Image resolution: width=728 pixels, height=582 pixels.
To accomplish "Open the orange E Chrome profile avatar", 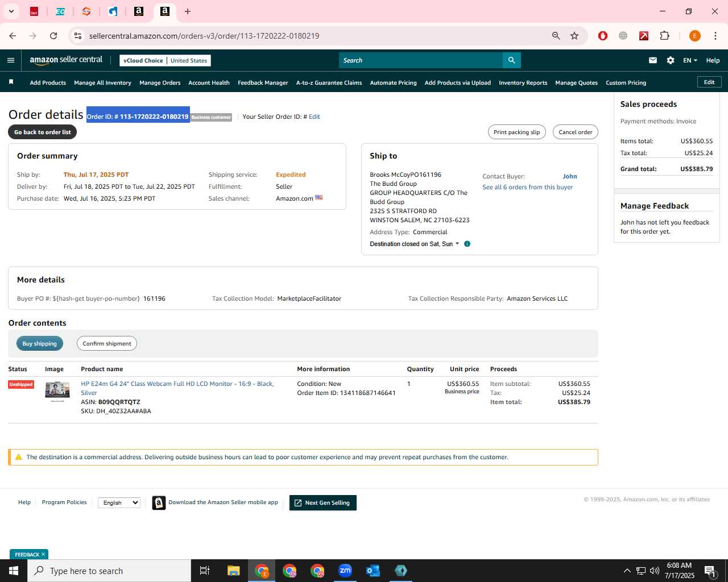I will 694,36.
